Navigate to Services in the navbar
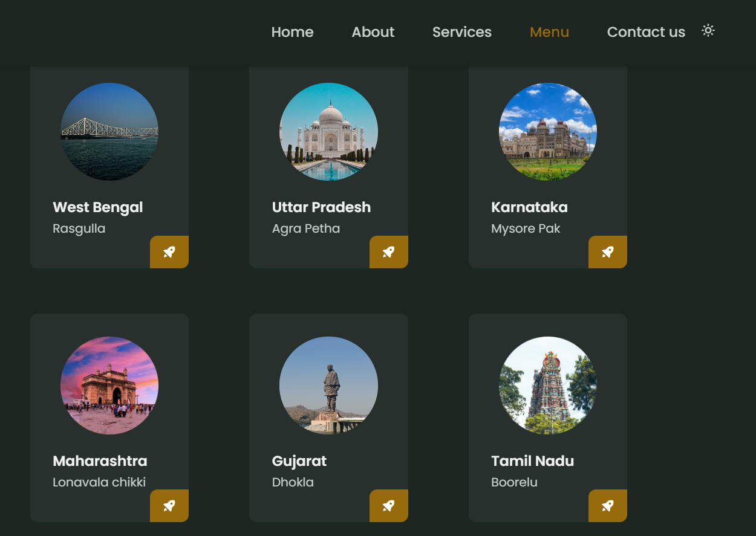The height and width of the screenshot is (536, 756). coord(461,32)
